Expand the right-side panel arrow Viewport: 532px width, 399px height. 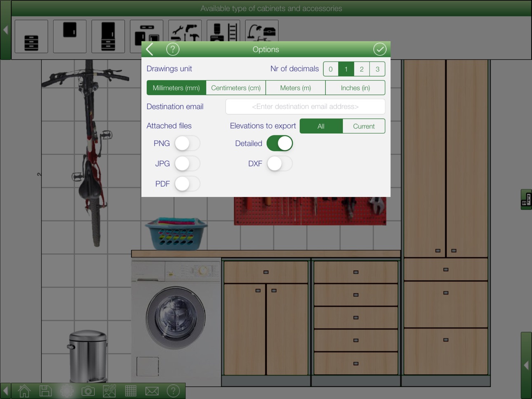pyautogui.click(x=526, y=365)
